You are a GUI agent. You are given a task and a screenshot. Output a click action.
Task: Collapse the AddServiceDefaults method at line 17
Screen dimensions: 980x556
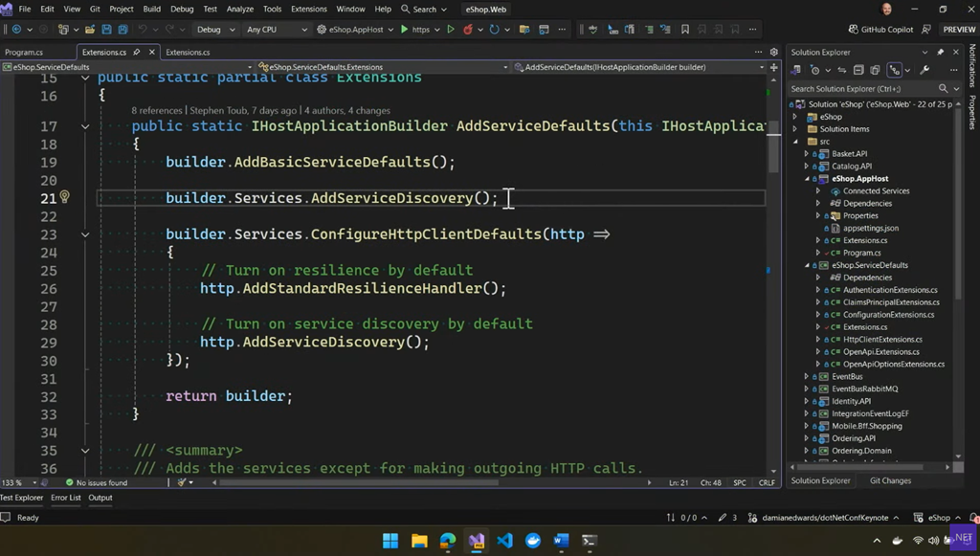click(x=85, y=126)
